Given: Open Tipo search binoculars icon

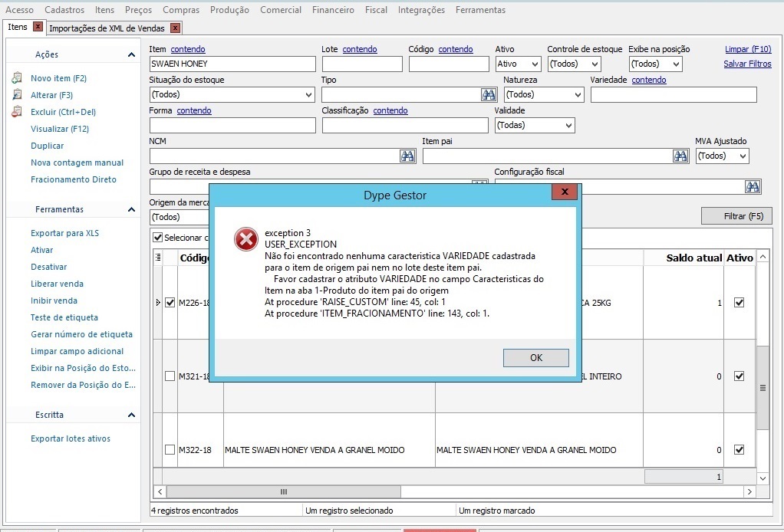Looking at the screenshot, I should pyautogui.click(x=489, y=94).
